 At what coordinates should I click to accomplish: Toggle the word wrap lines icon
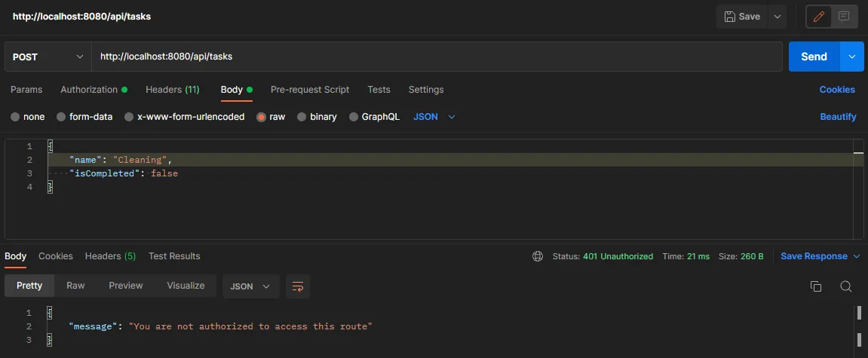pyautogui.click(x=298, y=286)
